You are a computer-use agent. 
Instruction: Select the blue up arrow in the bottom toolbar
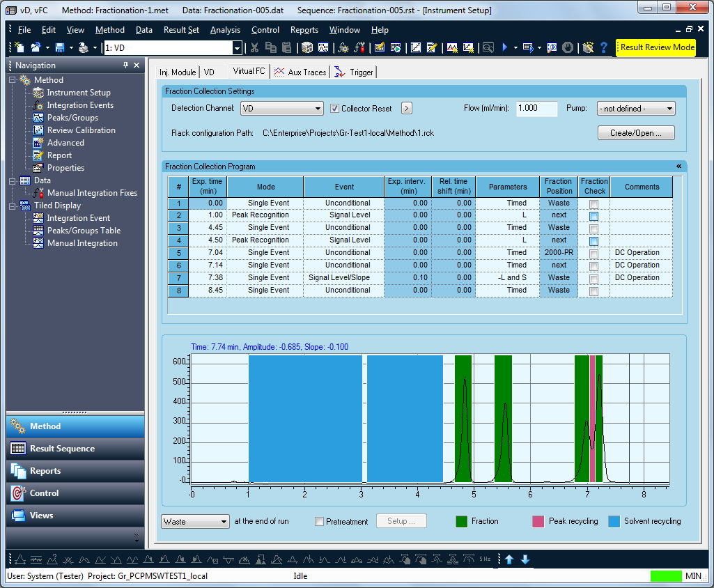click(510, 559)
